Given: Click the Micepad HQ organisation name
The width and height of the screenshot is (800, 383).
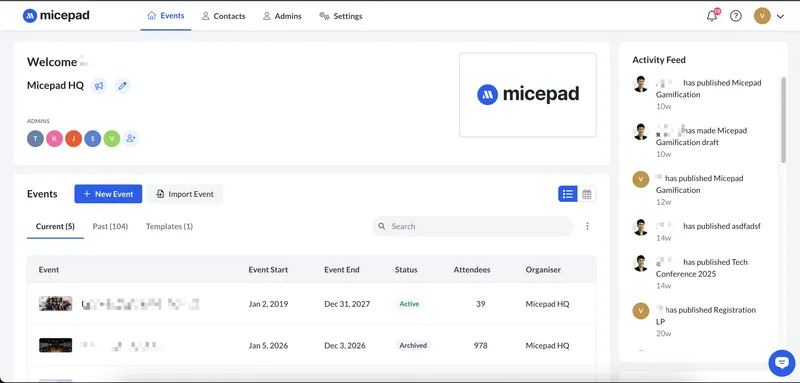Looking at the screenshot, I should point(55,86).
